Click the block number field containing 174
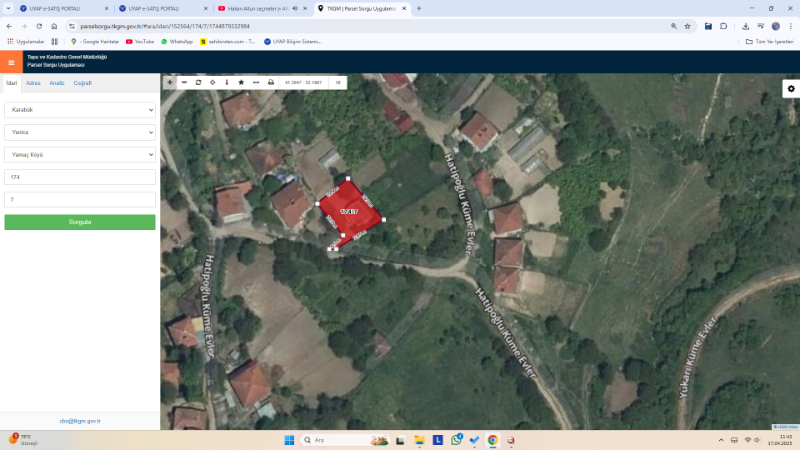This screenshot has height=450, width=800. pos(80,177)
